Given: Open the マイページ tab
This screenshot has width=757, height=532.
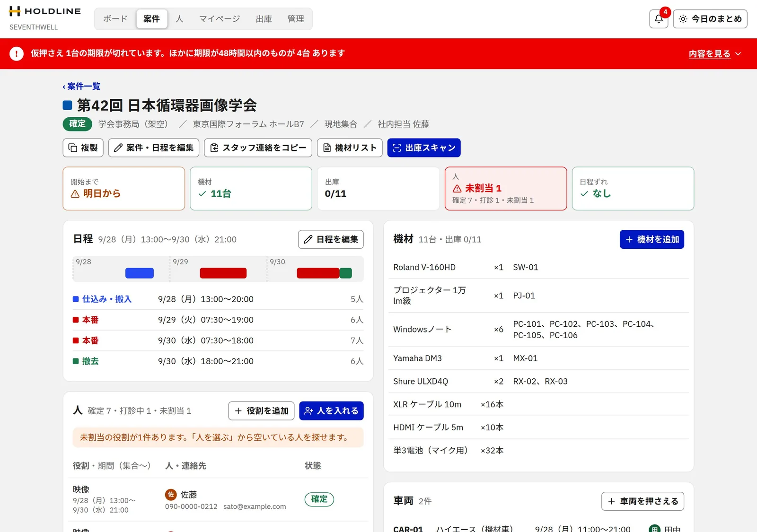Looking at the screenshot, I should (220, 19).
